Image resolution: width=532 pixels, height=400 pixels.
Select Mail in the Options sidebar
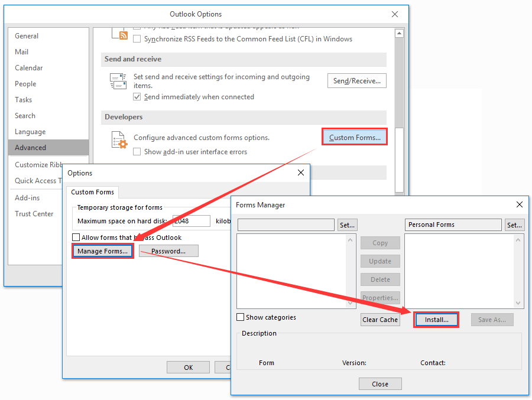click(x=21, y=51)
